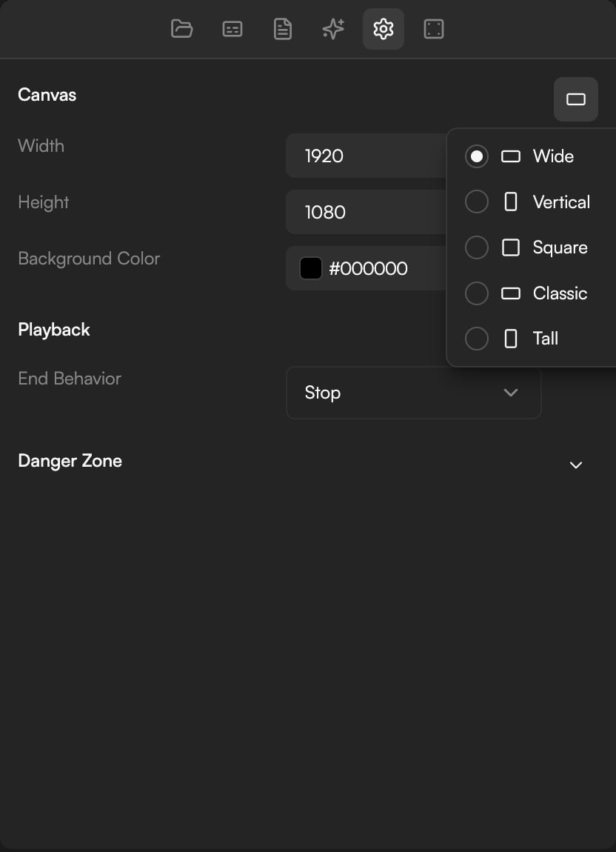
Task: Expand the Danger Zone section chevron
Action: point(576,465)
